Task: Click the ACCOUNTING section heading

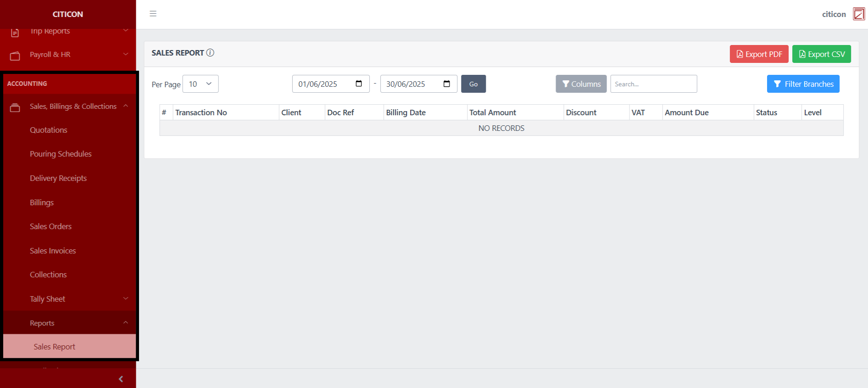Action: 27,84
